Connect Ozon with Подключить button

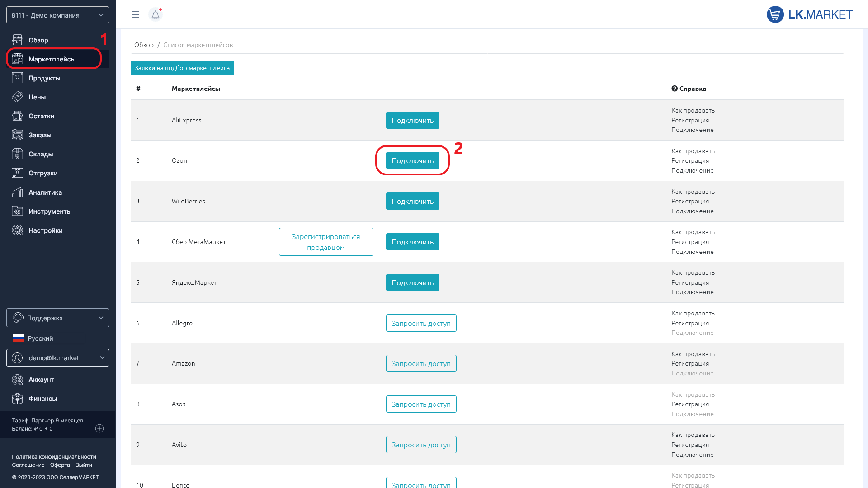(x=412, y=160)
